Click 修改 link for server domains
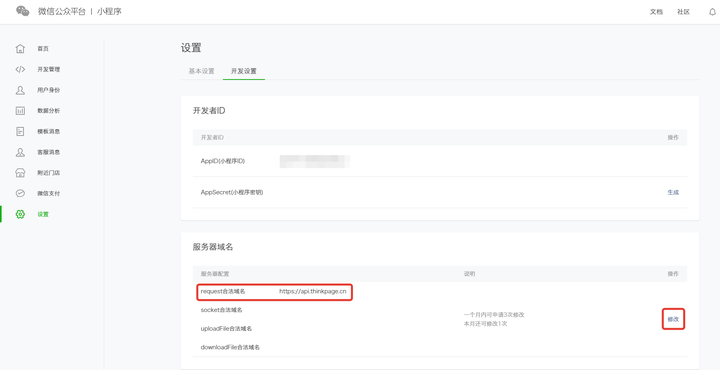720x370 pixels. [x=673, y=319]
